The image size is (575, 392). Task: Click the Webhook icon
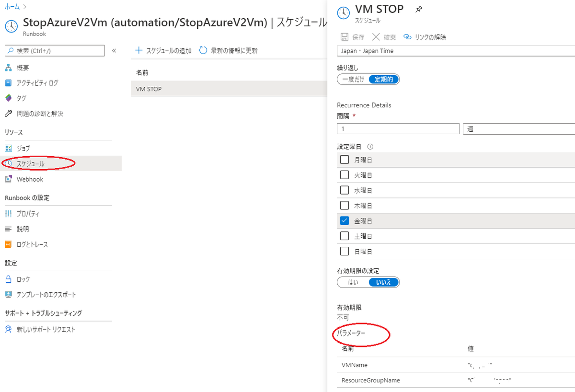click(8, 179)
